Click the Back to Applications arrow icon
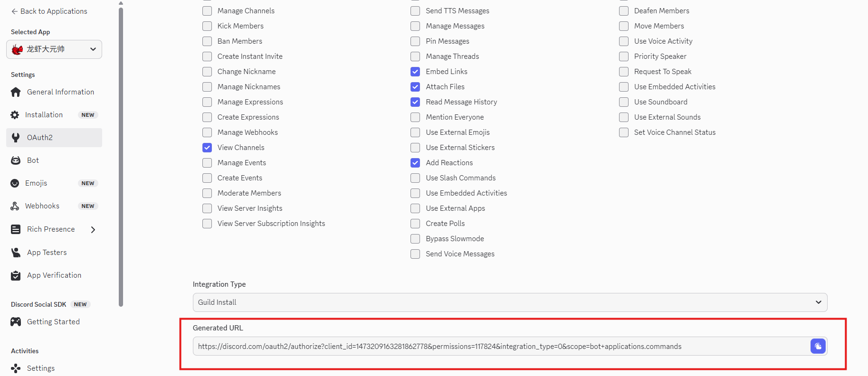868x376 pixels. coord(14,11)
